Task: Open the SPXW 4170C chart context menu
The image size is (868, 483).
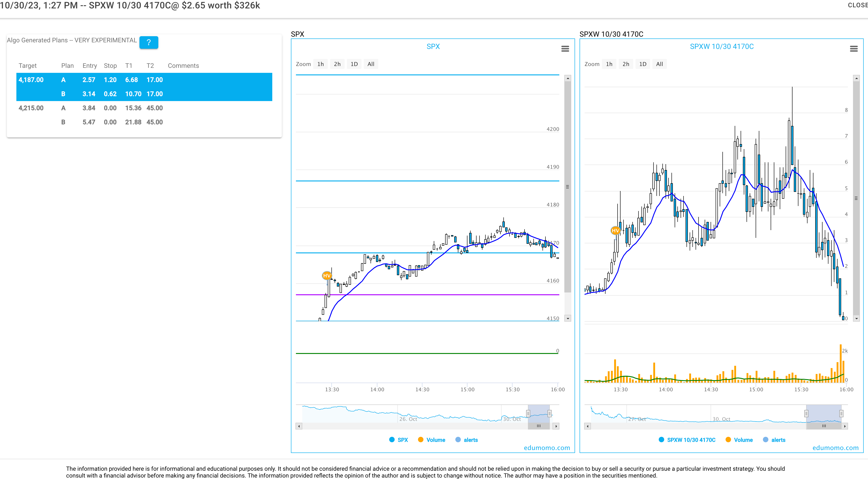Action: (853, 49)
